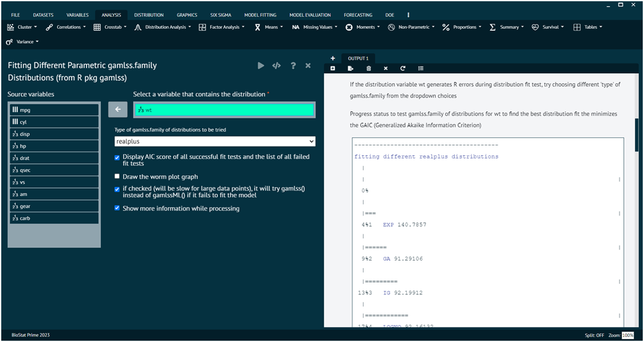
Task: Enable Draw the worm plot graph
Action: 117,177
